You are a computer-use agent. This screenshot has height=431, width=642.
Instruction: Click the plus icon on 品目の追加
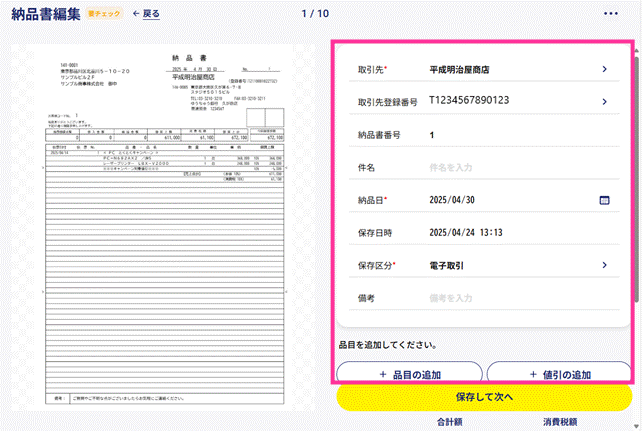click(383, 374)
